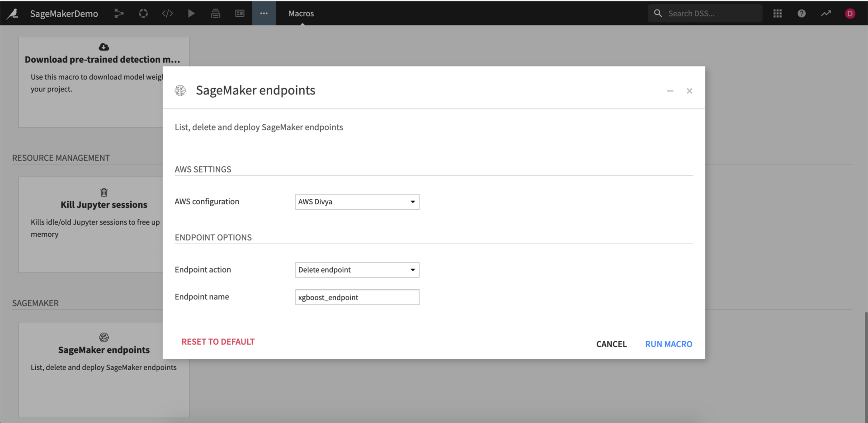868x423 pixels.
Task: Open your profile avatar menu
Action: click(x=849, y=13)
